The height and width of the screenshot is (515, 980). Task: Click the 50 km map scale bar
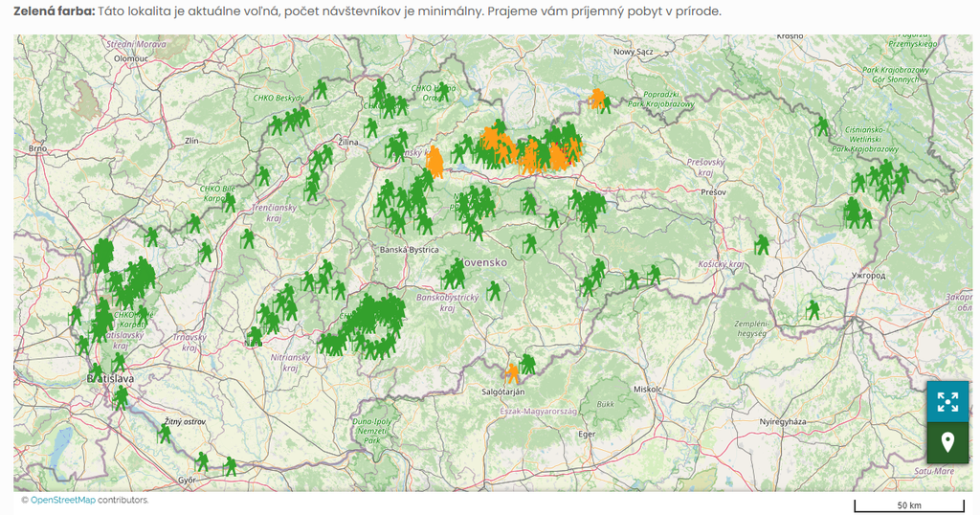tap(907, 504)
